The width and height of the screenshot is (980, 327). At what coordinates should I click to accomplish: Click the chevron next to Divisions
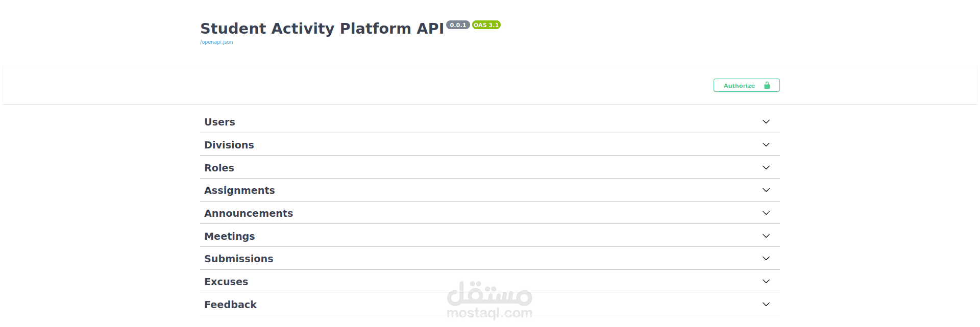(x=766, y=144)
